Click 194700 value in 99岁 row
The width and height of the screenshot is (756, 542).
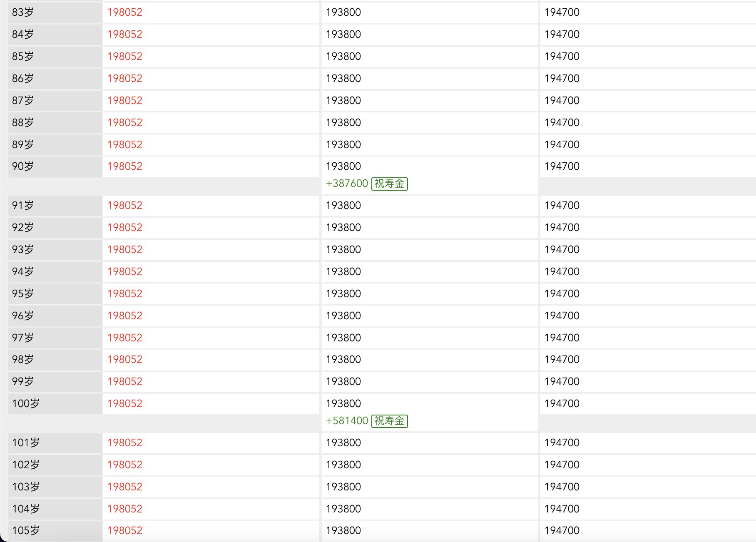562,382
